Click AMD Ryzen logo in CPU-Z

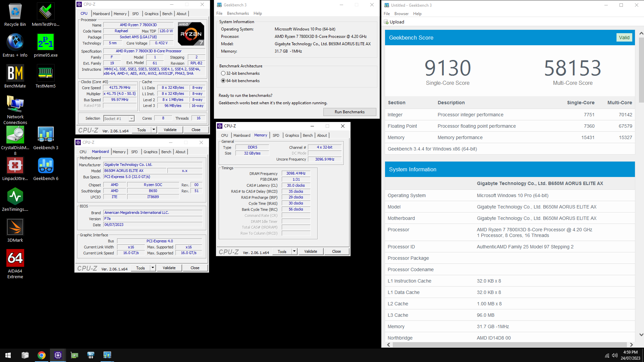(x=191, y=34)
